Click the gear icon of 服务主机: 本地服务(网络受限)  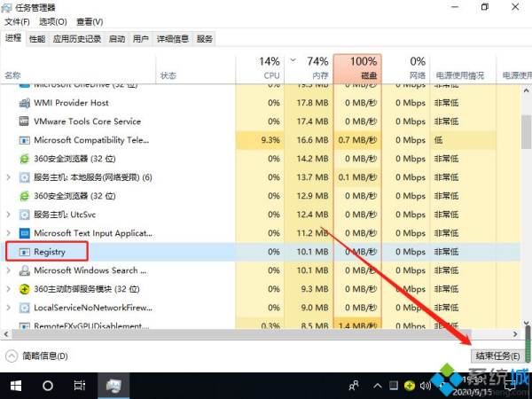point(25,177)
